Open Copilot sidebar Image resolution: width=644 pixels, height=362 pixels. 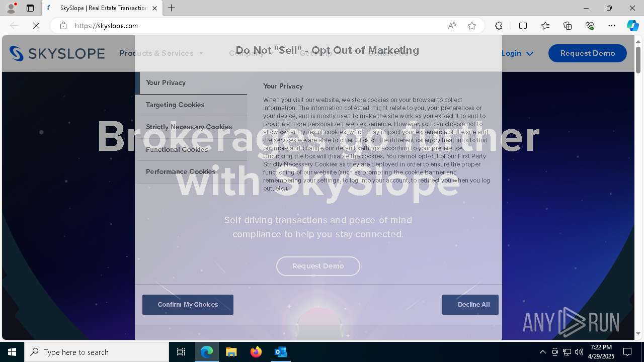coord(632,26)
